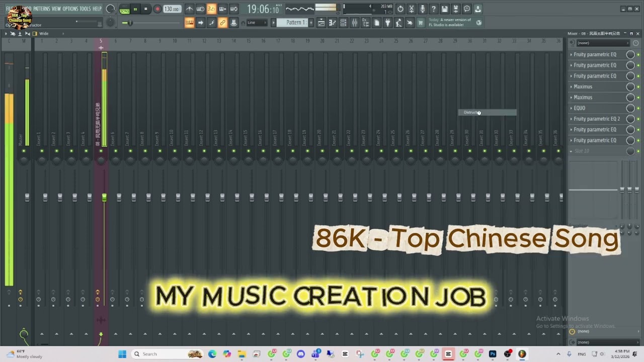This screenshot has height=362, width=644.
Task: Pause playback with the pause button
Action: [135, 9]
